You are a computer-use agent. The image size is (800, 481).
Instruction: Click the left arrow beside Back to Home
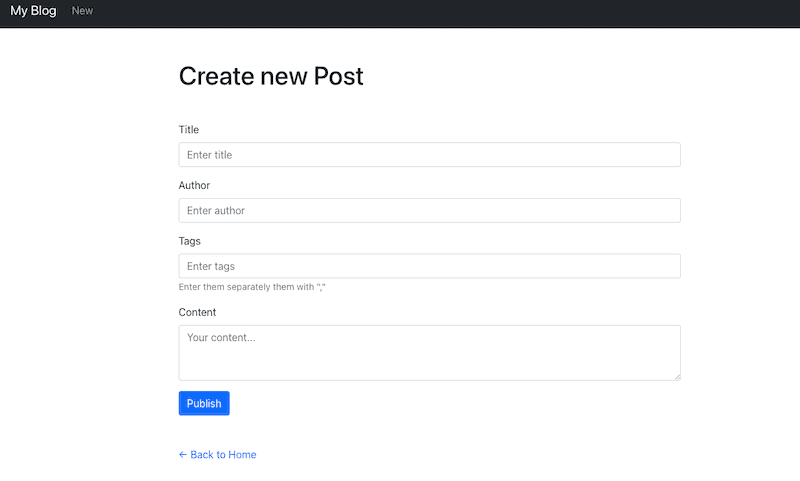coord(183,455)
